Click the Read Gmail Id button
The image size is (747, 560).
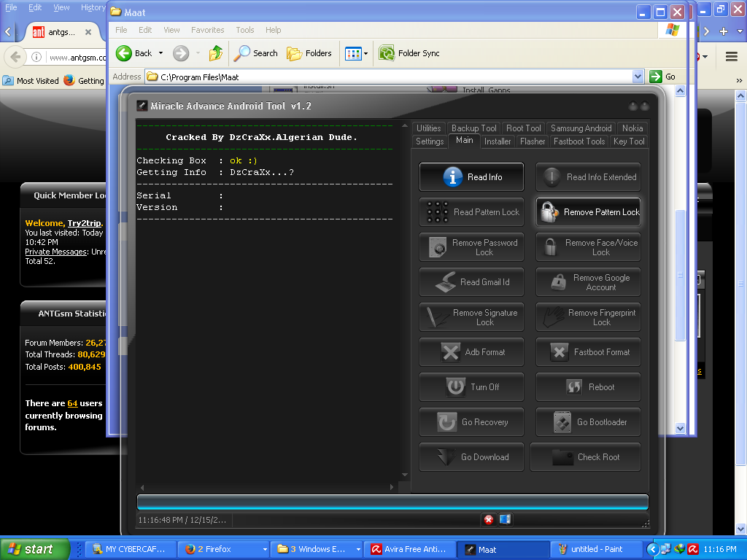471,282
